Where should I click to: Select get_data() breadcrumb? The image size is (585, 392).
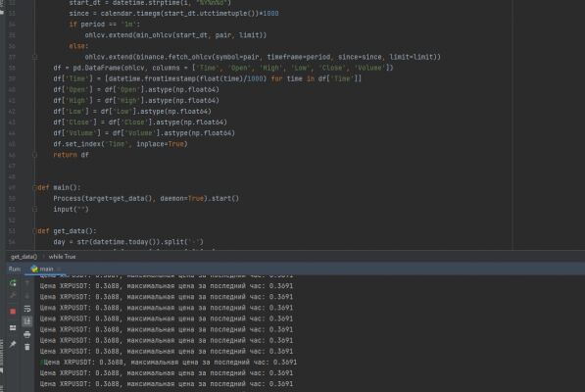[x=24, y=257]
